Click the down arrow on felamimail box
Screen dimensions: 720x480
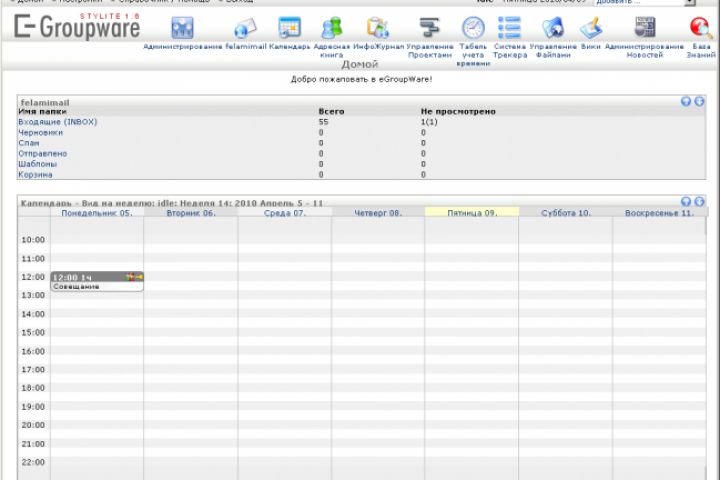point(699,102)
